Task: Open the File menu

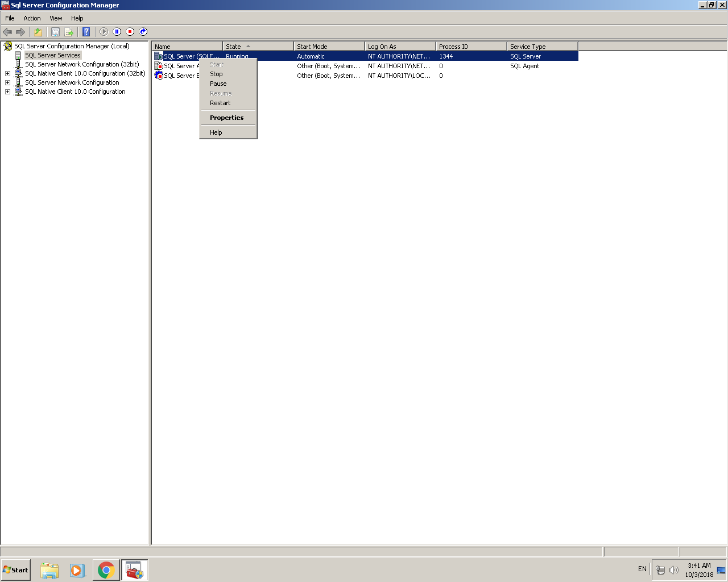Action: tap(10, 18)
